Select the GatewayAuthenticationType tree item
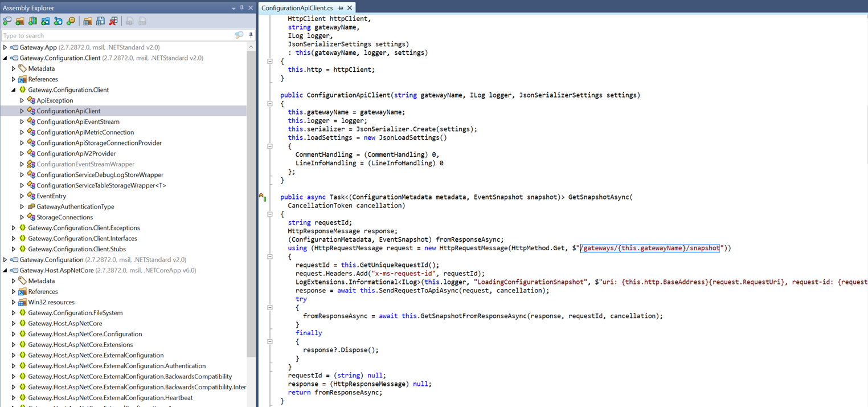The height and width of the screenshot is (407, 868). [x=75, y=206]
